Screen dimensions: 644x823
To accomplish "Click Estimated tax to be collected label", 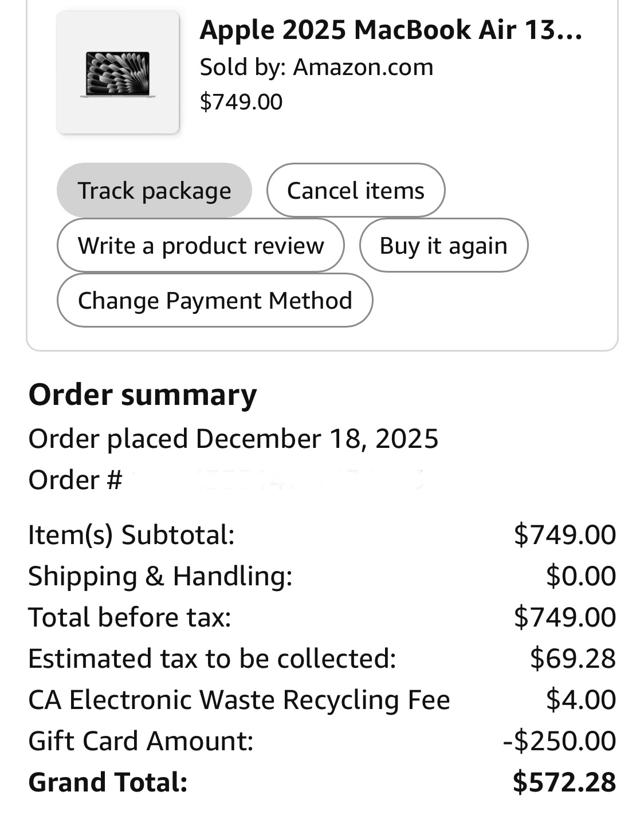I will (212, 659).
